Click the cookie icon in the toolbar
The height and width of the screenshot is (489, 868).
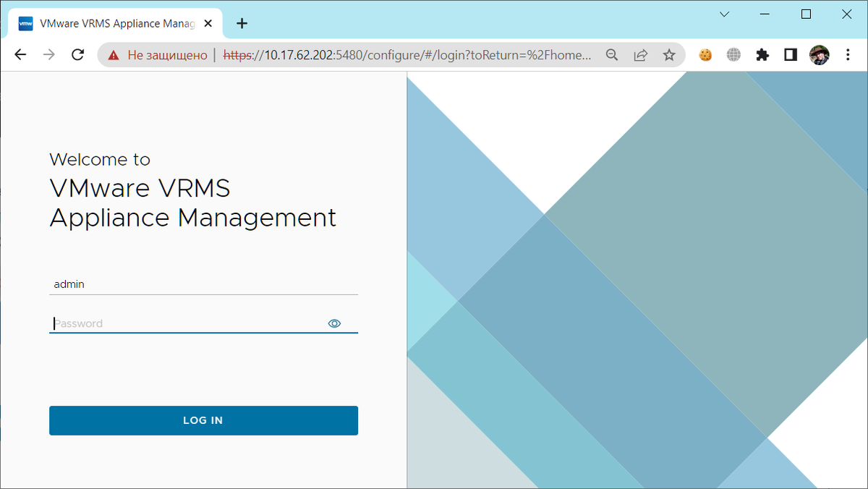click(x=705, y=54)
